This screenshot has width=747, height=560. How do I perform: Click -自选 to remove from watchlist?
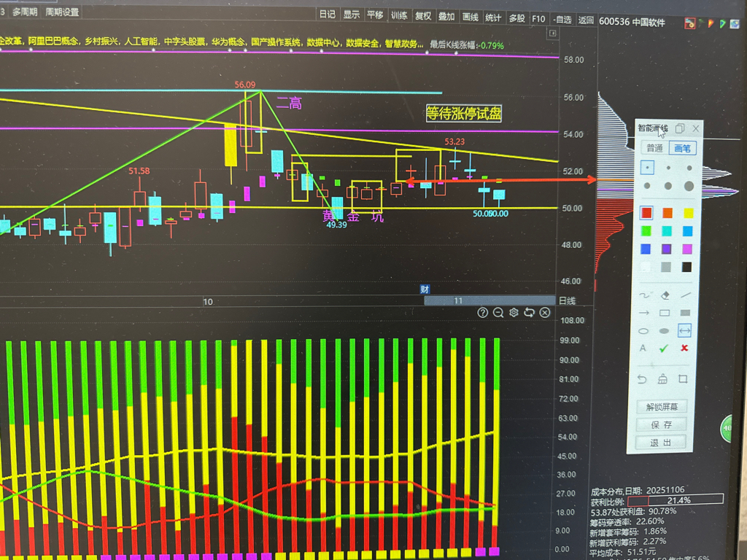pyautogui.click(x=562, y=20)
